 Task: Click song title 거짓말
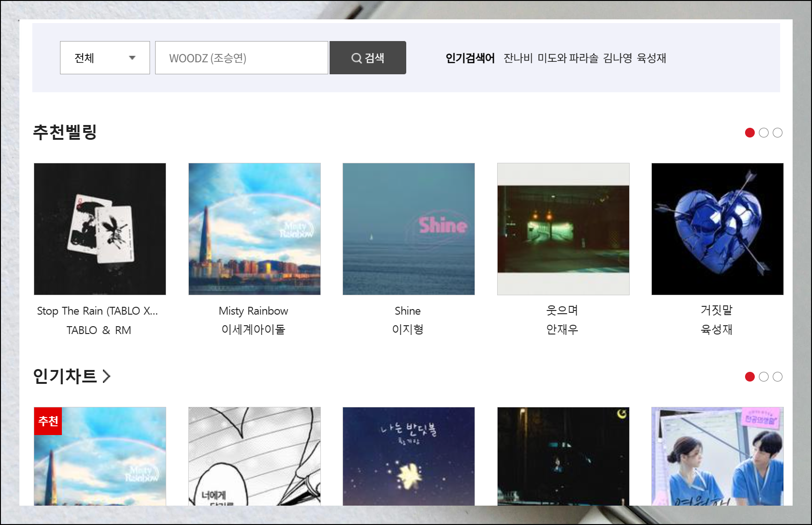[x=716, y=310]
